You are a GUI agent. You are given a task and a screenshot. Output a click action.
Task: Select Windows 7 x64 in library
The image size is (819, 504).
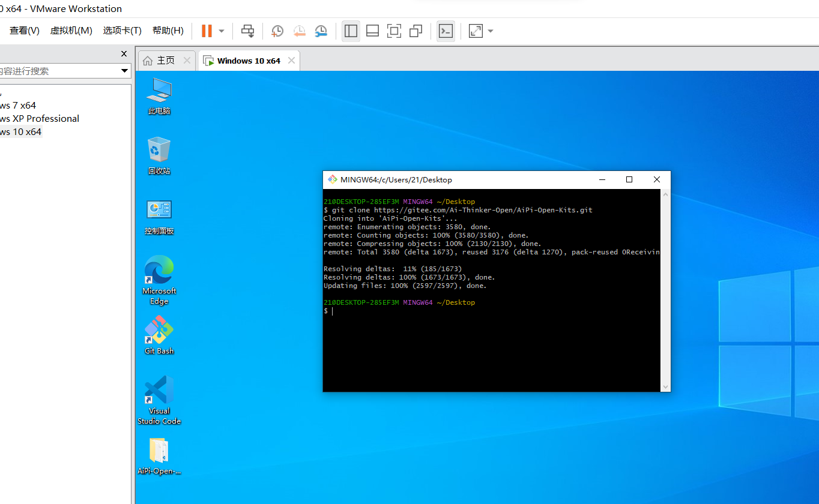click(x=18, y=106)
